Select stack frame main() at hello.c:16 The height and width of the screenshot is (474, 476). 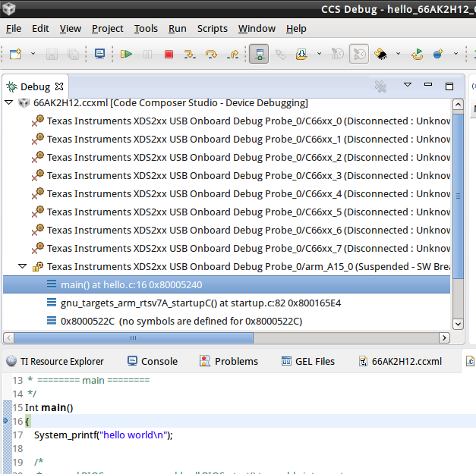pyautogui.click(x=226, y=284)
